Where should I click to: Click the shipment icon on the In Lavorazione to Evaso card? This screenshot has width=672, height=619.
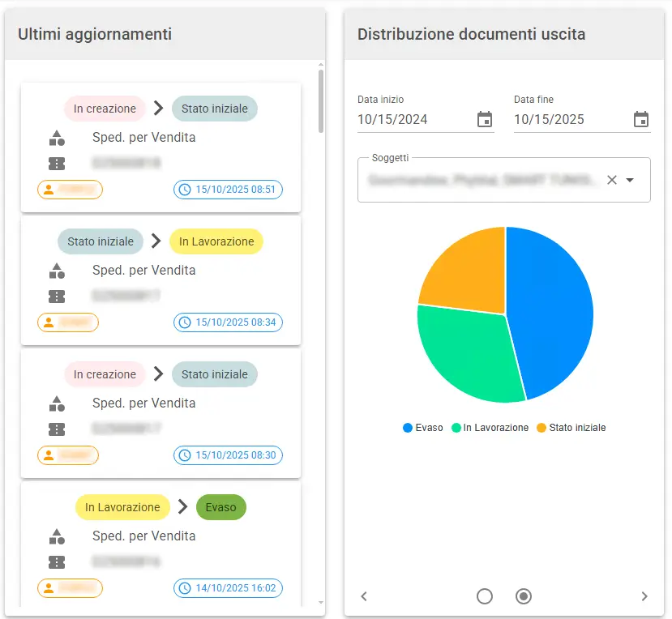pyautogui.click(x=56, y=536)
